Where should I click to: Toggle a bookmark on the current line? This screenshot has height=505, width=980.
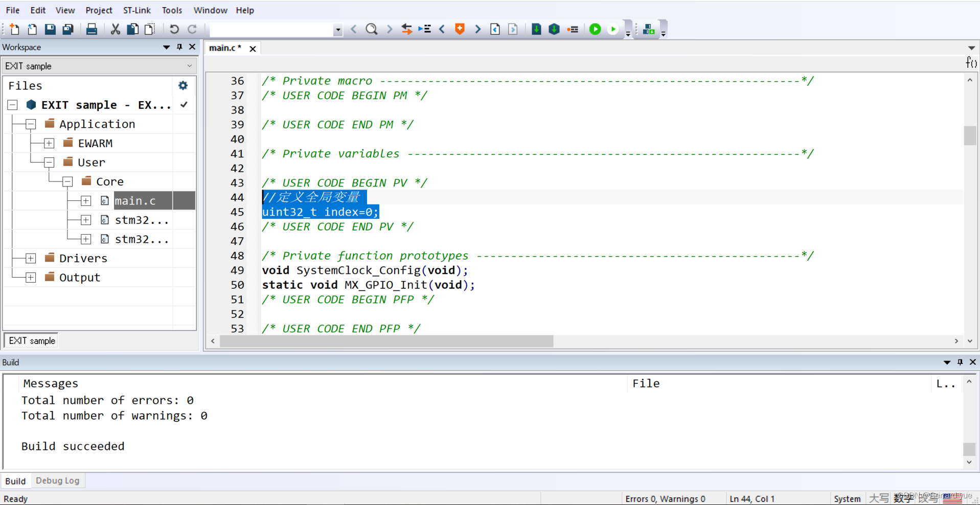click(459, 29)
